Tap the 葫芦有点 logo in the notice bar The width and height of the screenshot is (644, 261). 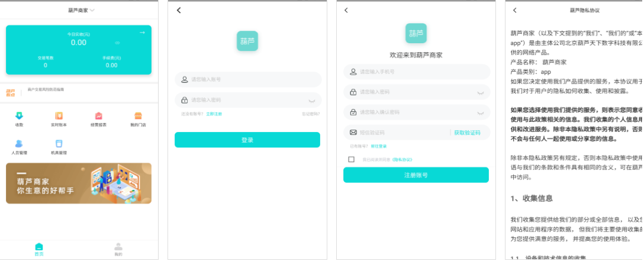(11, 93)
